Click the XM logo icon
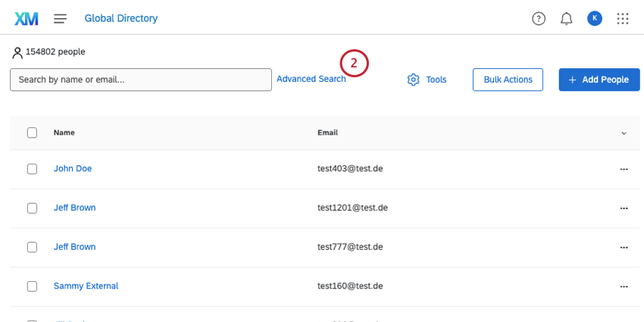Screen dimensions: 644x322 [x=27, y=18]
